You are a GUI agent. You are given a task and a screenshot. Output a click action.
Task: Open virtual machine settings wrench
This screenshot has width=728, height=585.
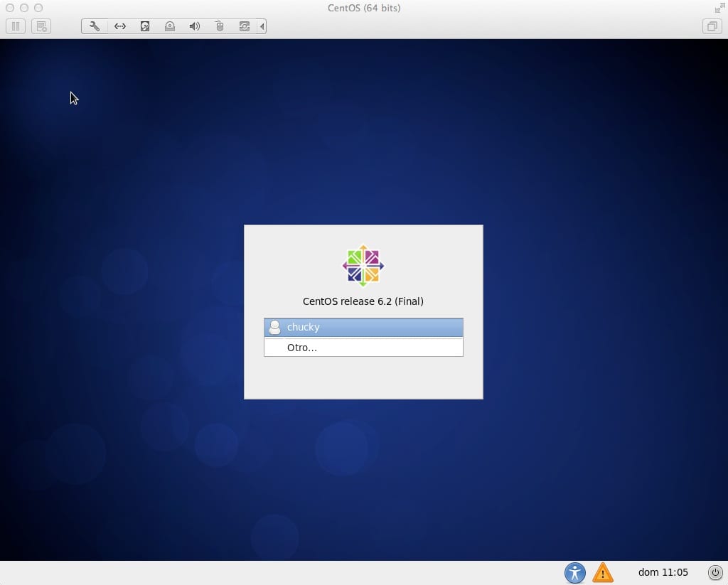95,26
